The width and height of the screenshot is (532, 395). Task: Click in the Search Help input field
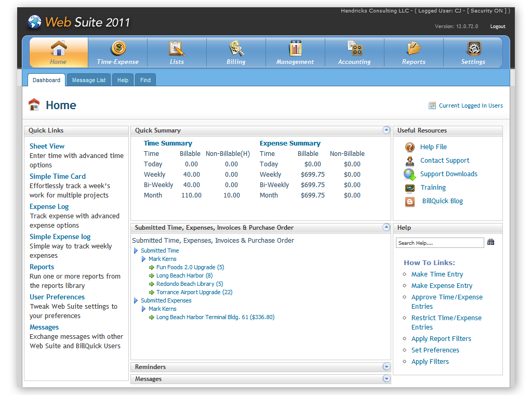440,243
